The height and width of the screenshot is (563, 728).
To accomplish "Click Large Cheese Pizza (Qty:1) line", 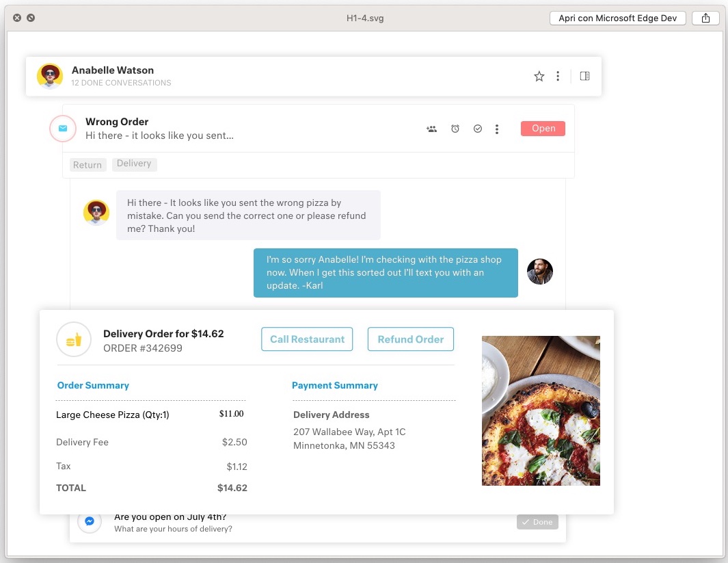I will coord(112,415).
